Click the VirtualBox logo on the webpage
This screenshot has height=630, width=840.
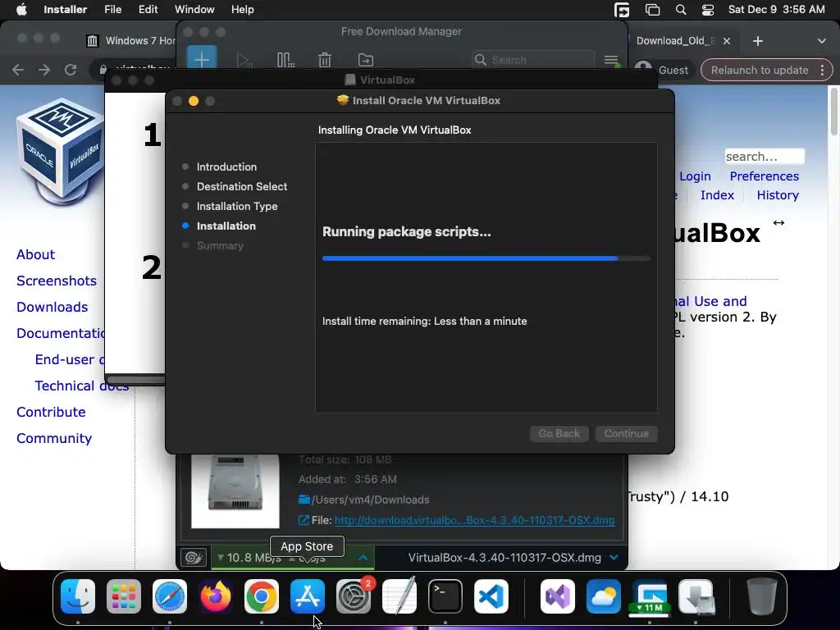coord(60,152)
